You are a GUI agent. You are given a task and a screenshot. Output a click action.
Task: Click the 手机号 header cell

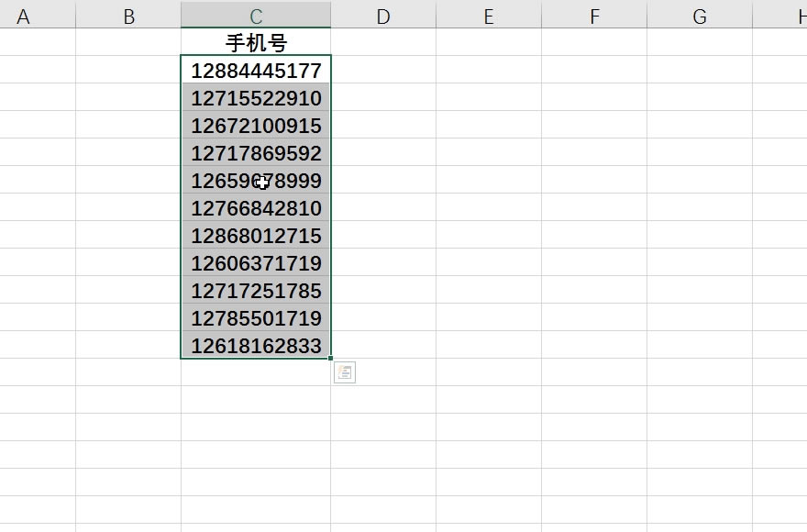[x=255, y=42]
